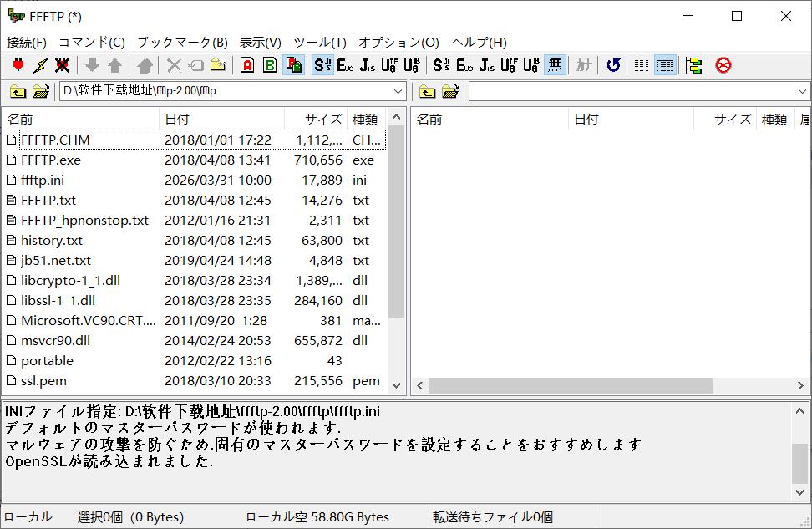Select the ffftp.ini file row
This screenshot has height=529, width=812.
195,181
